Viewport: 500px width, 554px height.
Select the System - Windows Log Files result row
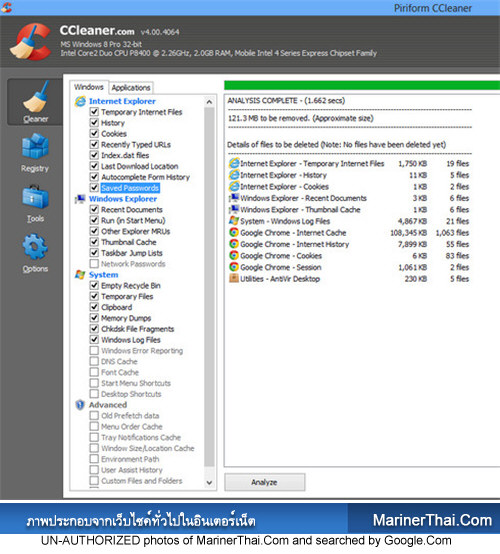(x=349, y=221)
